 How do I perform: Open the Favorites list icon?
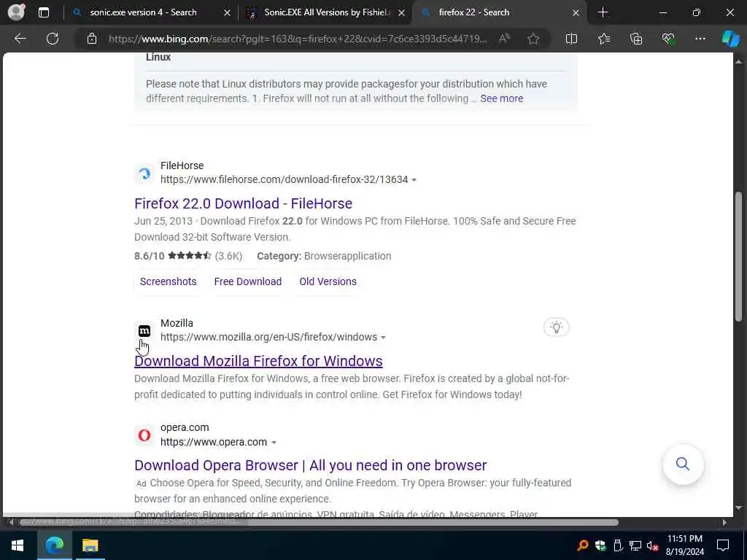coord(603,39)
